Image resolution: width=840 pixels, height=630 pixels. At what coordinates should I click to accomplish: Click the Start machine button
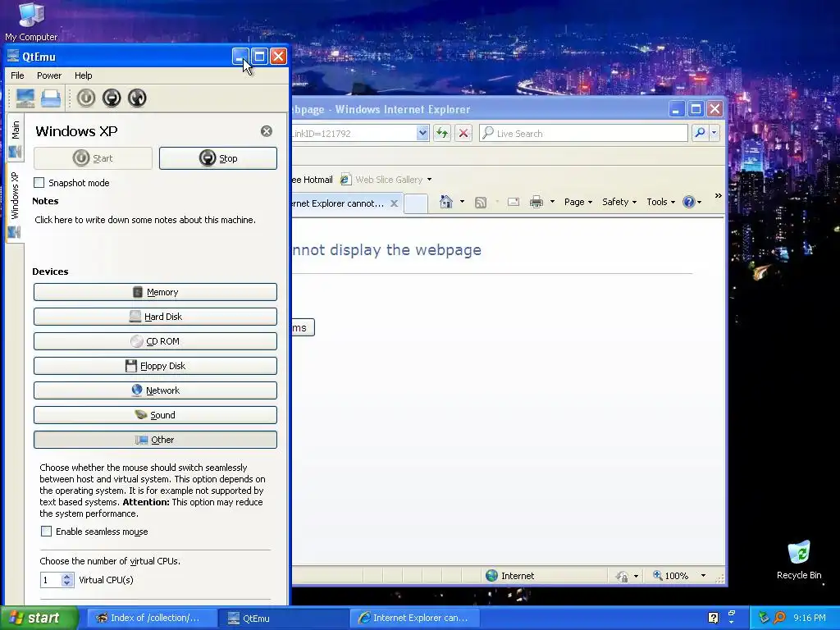tap(93, 158)
